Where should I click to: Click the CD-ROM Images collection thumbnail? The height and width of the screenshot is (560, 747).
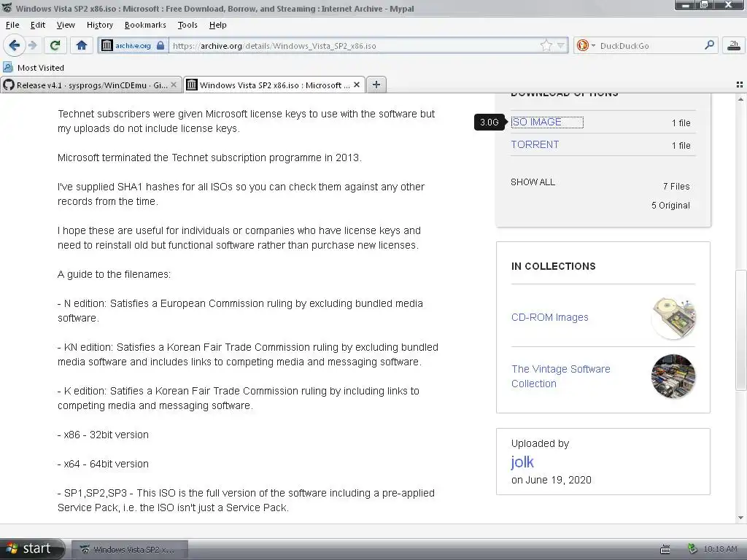tap(673, 318)
